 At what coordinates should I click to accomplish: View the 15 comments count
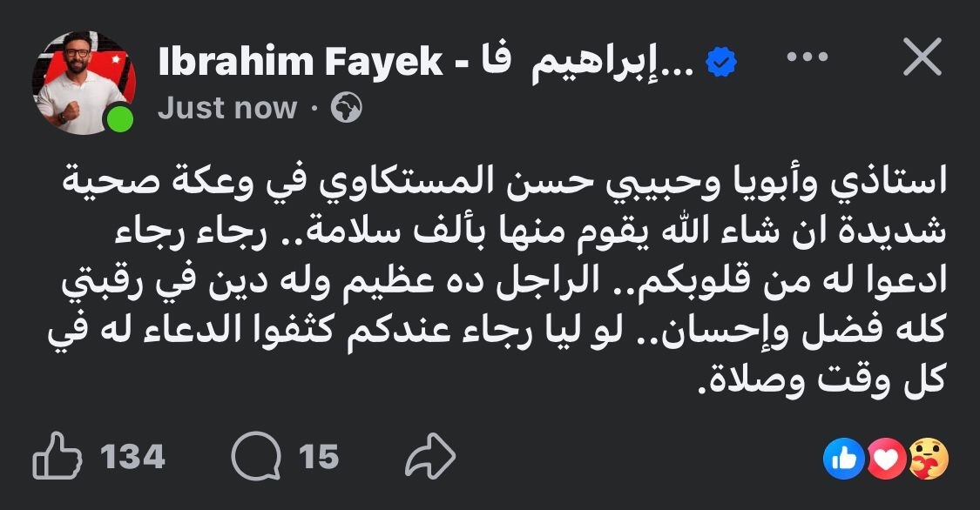[x=318, y=457]
